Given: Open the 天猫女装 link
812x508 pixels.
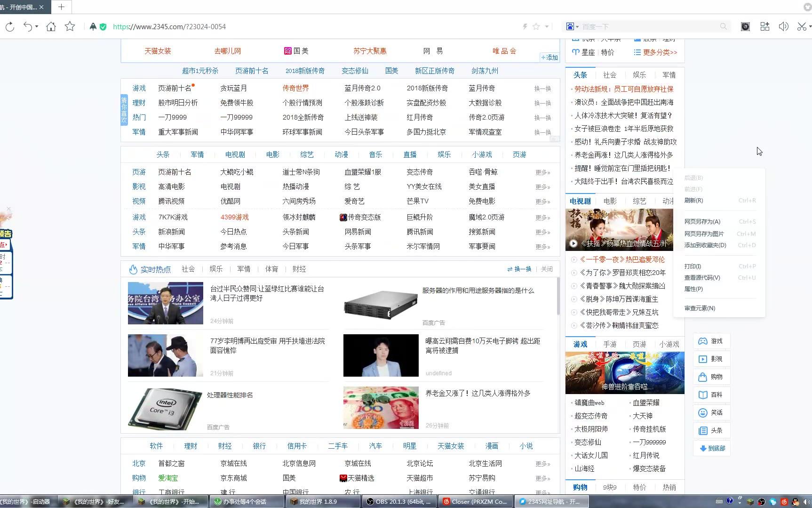Looking at the screenshot, I should point(158,51).
